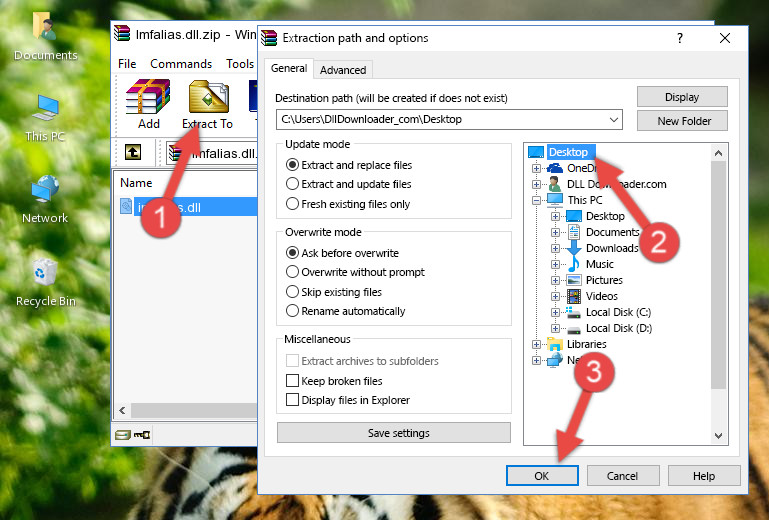This screenshot has height=520, width=769.
Task: Expand the DLL Downloader.com tree node
Action: (536, 184)
